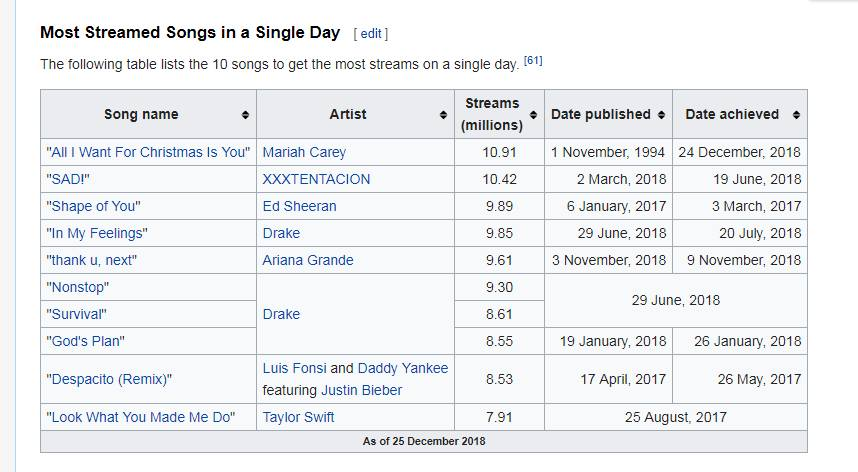Open the "God's Plan" song link

coord(85,341)
